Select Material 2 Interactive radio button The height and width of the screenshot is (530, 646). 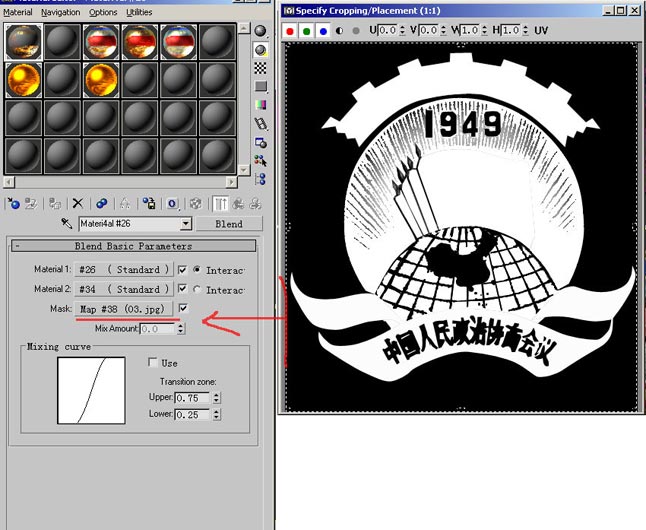point(197,289)
